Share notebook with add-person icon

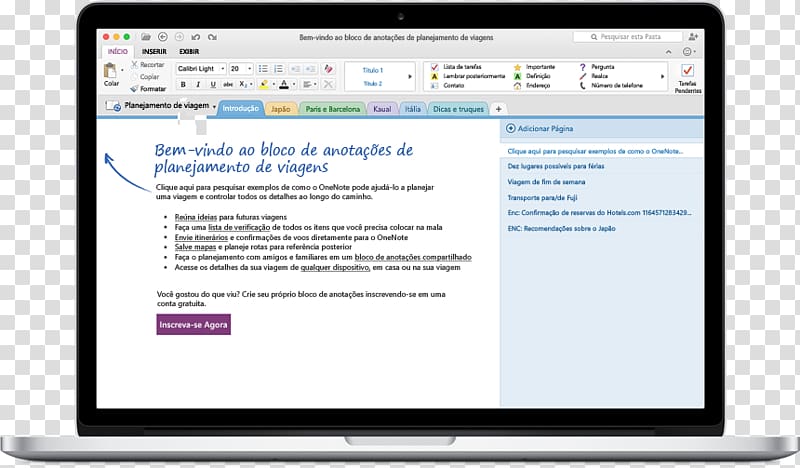coord(693,37)
